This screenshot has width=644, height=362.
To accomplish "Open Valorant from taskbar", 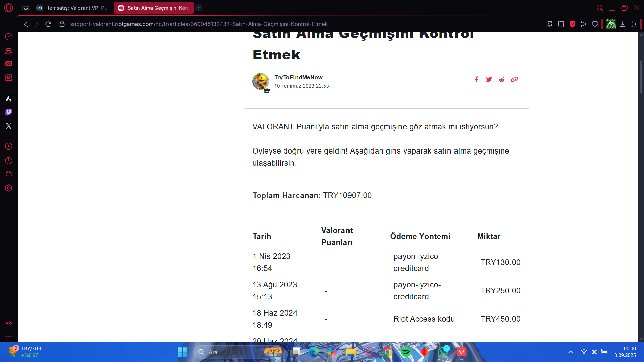I will tap(461, 352).
